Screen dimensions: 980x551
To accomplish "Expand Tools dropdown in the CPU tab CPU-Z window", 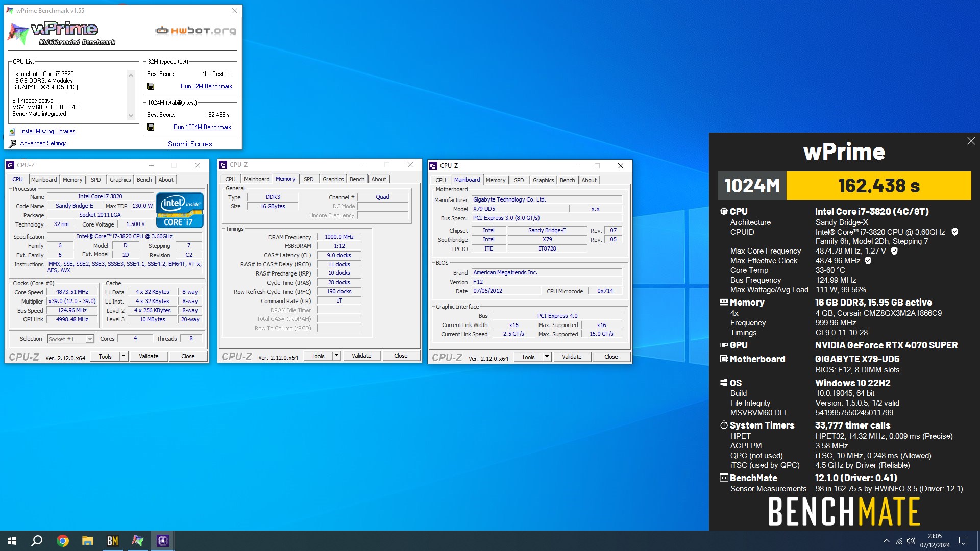I will (124, 356).
